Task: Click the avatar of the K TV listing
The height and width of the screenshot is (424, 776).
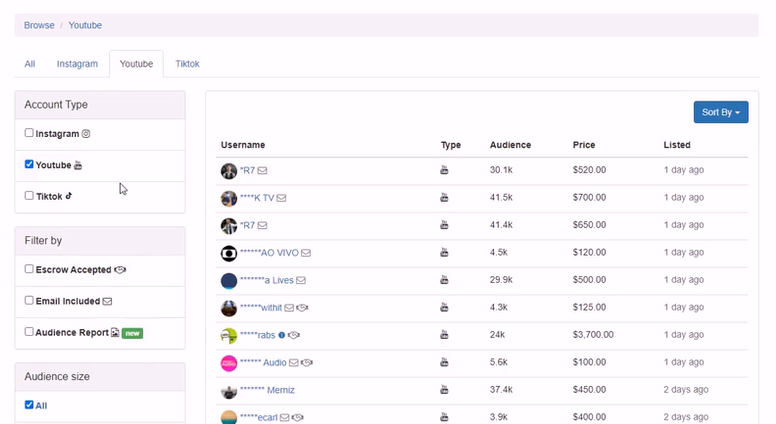Action: [229, 198]
